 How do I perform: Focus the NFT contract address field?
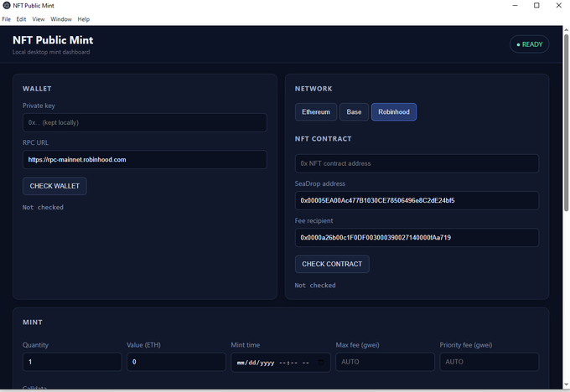tap(417, 163)
